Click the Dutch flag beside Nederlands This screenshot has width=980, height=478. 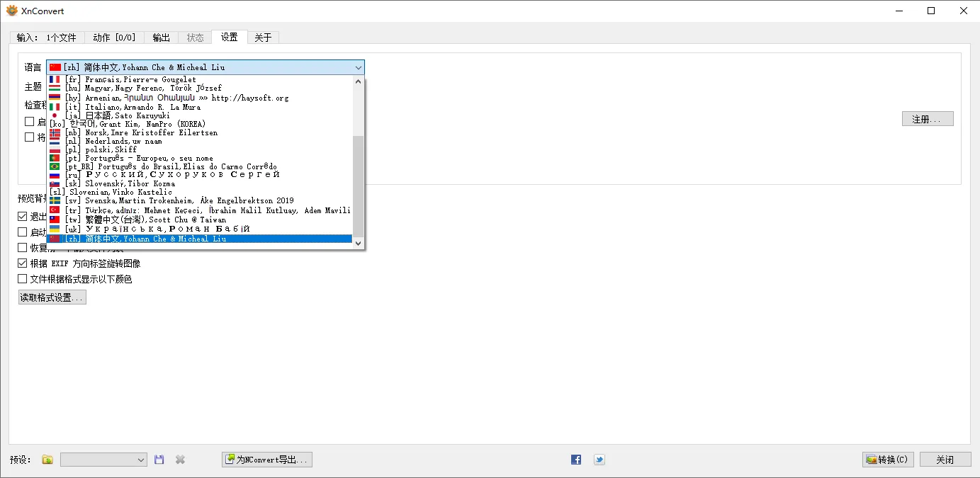coord(55,141)
